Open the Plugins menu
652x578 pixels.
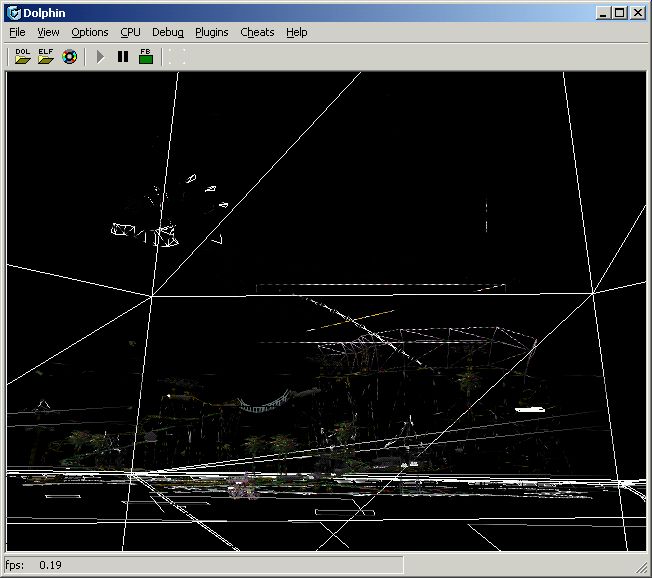[212, 32]
